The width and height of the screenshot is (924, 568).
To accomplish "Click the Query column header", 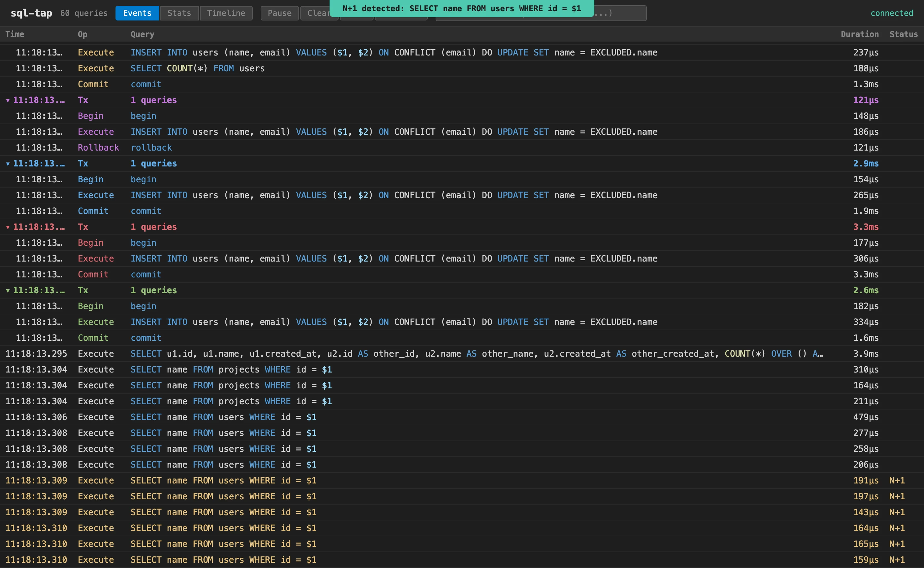I will click(142, 34).
